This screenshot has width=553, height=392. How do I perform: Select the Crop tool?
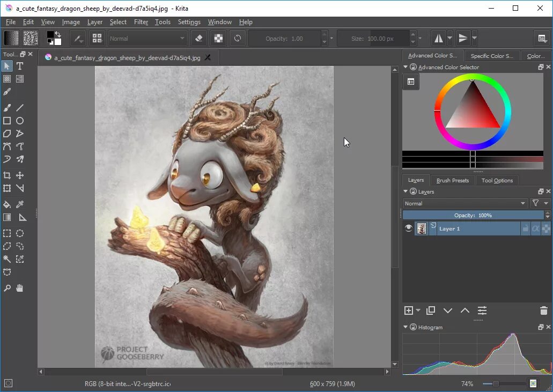pyautogui.click(x=6, y=175)
